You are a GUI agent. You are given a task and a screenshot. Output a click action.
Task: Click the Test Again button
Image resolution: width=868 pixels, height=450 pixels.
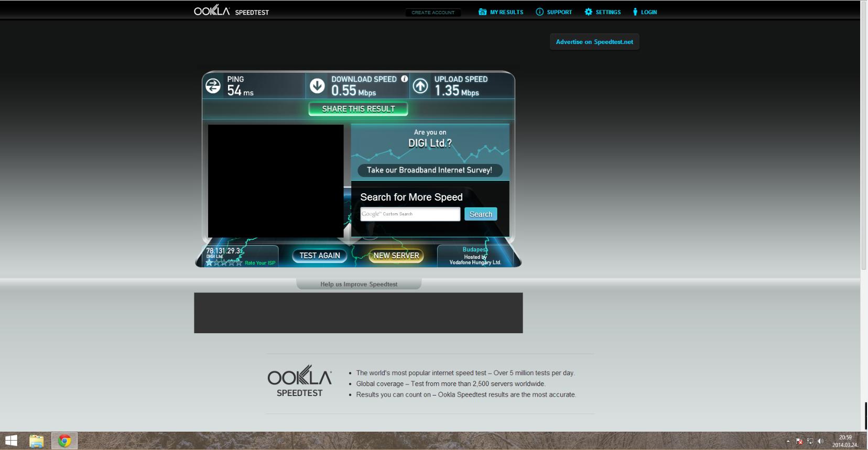click(x=320, y=256)
